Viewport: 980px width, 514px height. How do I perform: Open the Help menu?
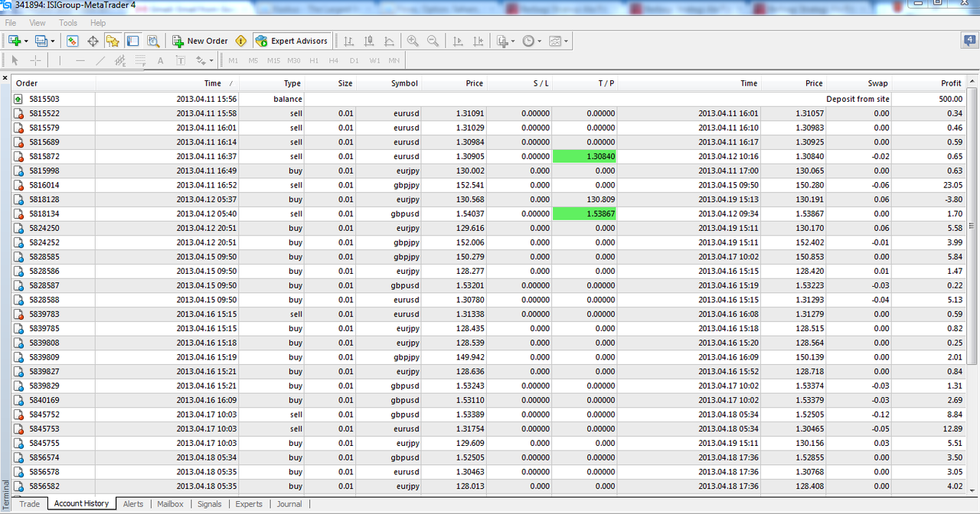click(x=98, y=23)
